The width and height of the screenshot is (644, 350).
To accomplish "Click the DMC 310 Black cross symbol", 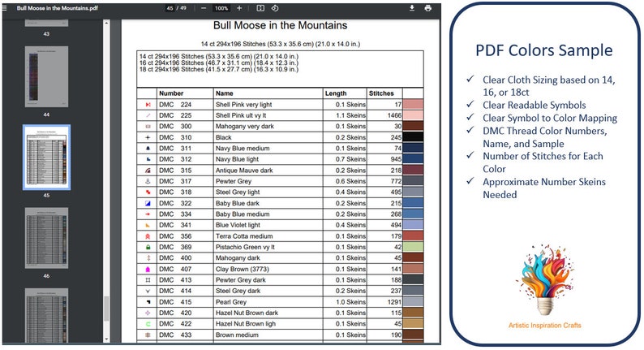I will coord(148,137).
